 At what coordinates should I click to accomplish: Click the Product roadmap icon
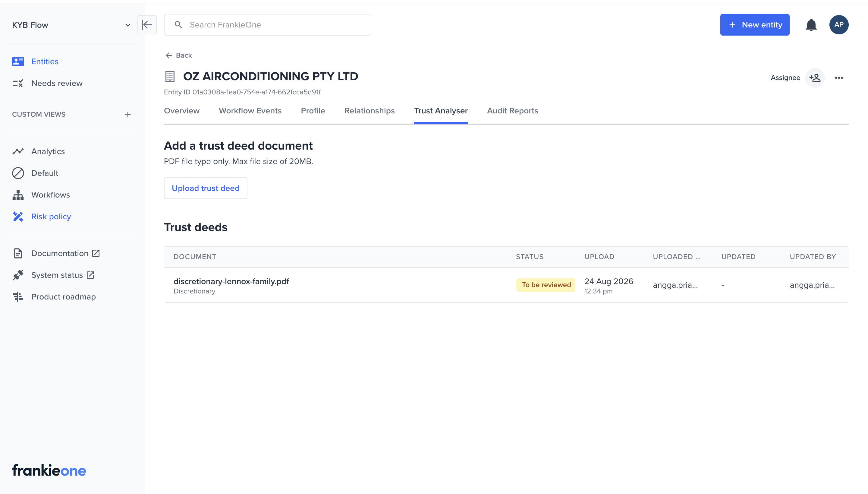coord(18,297)
